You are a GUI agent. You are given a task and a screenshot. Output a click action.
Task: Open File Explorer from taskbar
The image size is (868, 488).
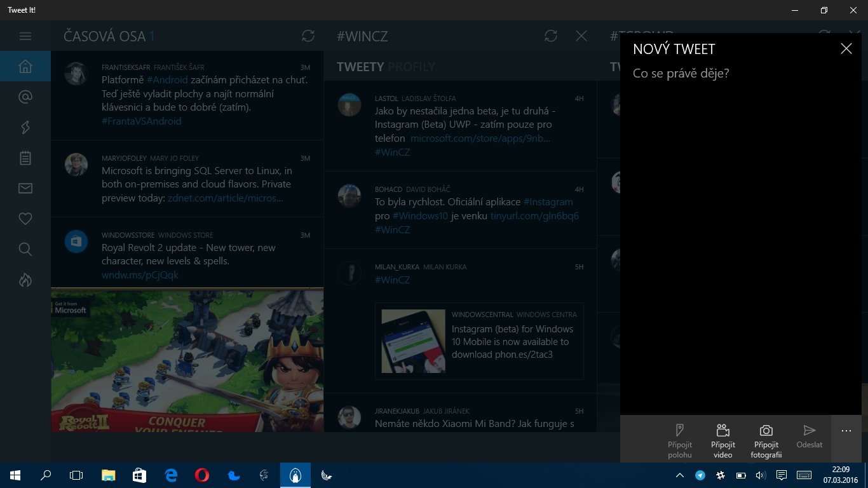point(109,475)
